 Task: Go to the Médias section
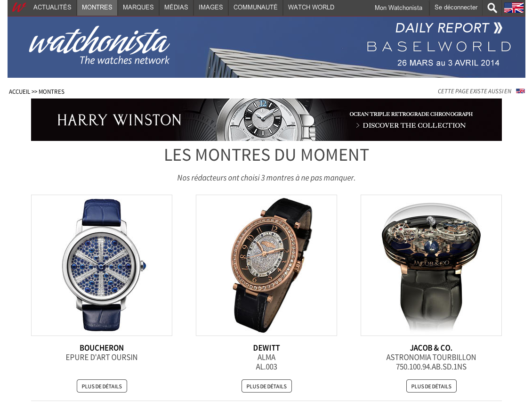(176, 8)
